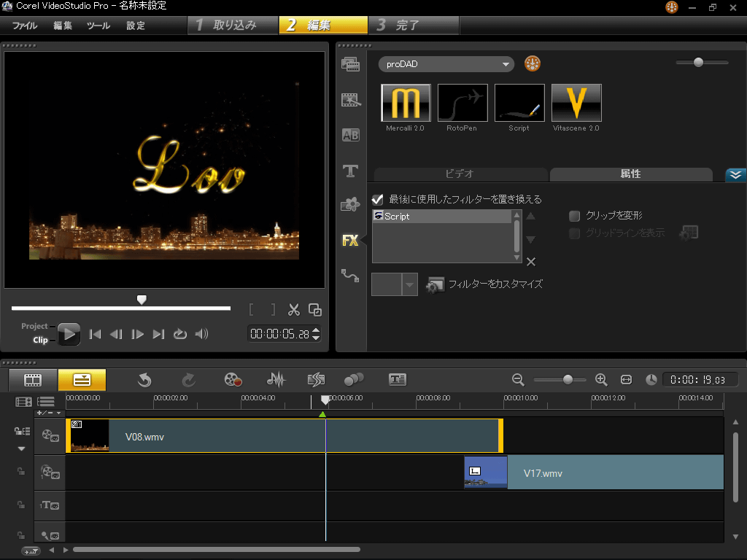
Task: Open the 設定 menu
Action: 136,26
